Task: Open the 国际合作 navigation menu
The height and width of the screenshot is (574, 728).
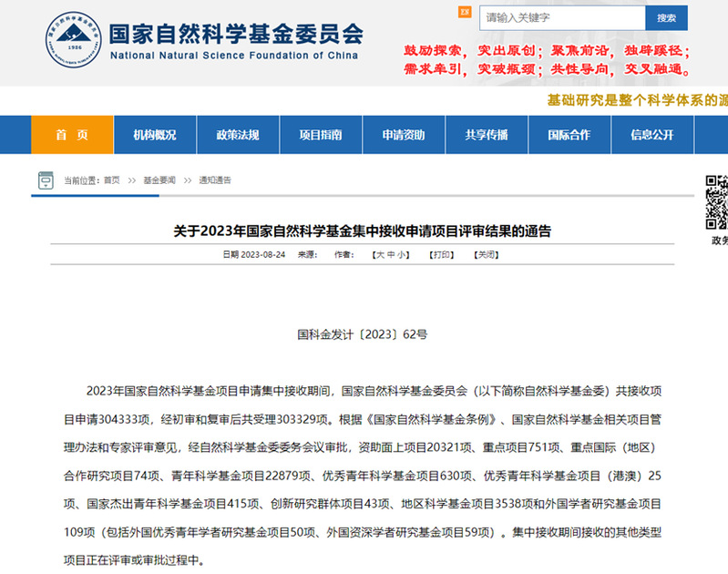Action: click(569, 135)
